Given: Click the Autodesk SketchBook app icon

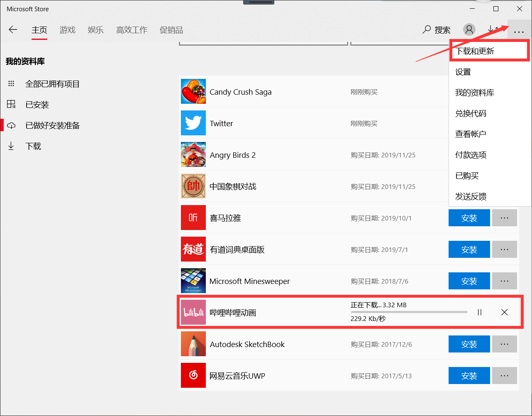Looking at the screenshot, I should [x=193, y=344].
